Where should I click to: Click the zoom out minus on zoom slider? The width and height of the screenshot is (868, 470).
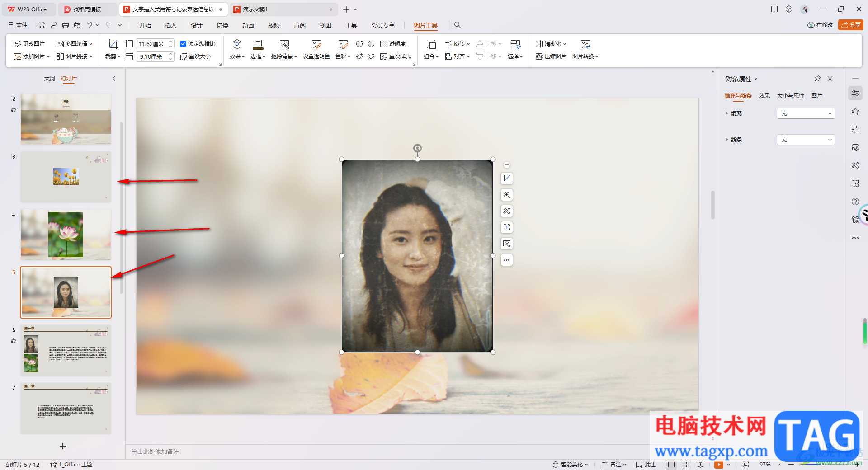[x=791, y=465]
